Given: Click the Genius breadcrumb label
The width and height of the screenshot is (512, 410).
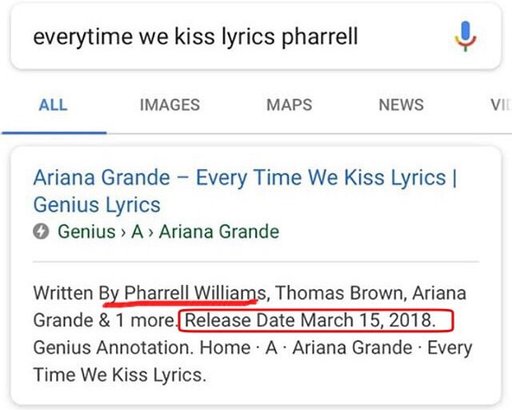Looking at the screenshot, I should coord(87,231).
